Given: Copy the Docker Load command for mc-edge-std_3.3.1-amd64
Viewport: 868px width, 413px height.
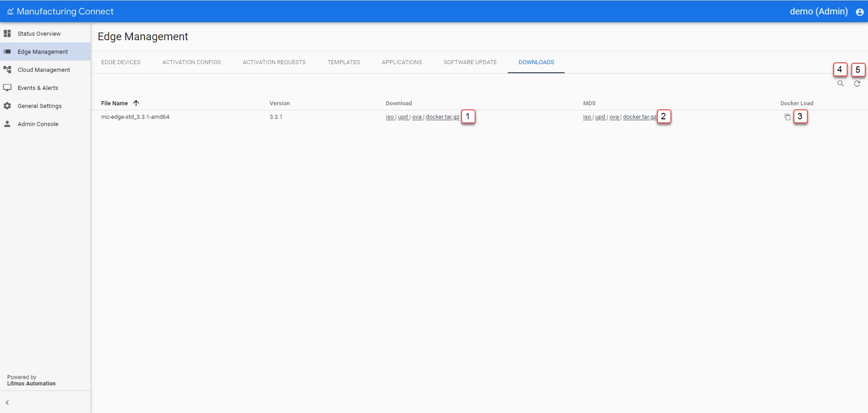Looking at the screenshot, I should tap(787, 117).
